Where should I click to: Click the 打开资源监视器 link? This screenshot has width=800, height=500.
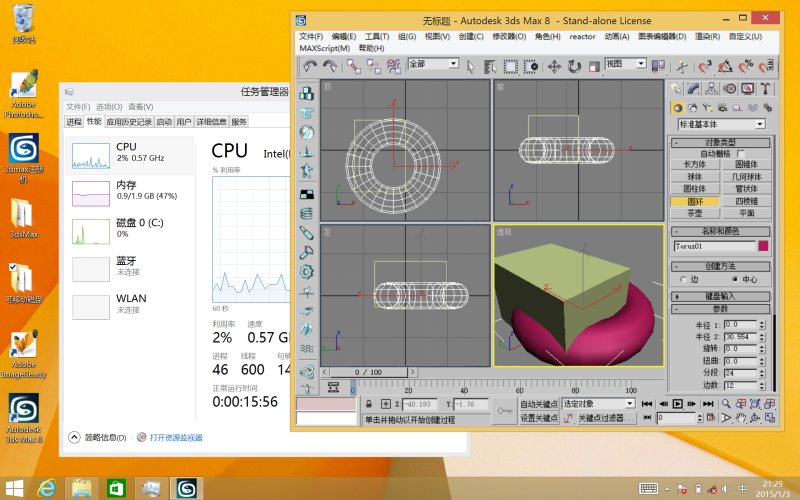[175, 437]
